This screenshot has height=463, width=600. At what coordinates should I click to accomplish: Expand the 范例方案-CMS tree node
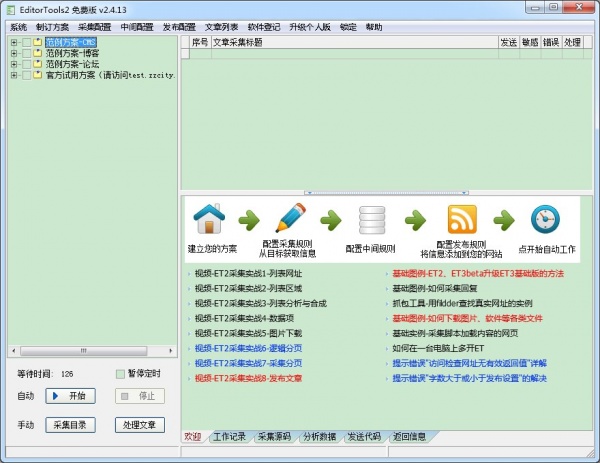tap(14, 42)
